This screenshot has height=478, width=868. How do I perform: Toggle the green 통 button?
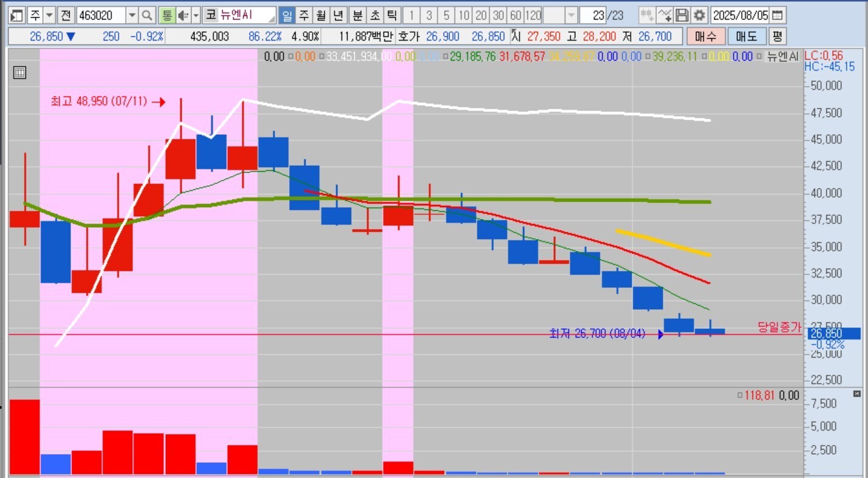(x=166, y=15)
